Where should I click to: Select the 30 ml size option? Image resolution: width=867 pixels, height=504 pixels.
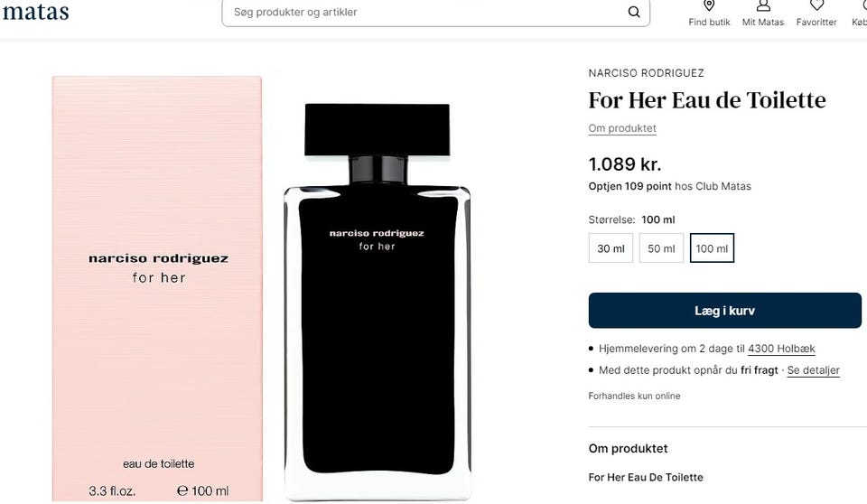[611, 248]
